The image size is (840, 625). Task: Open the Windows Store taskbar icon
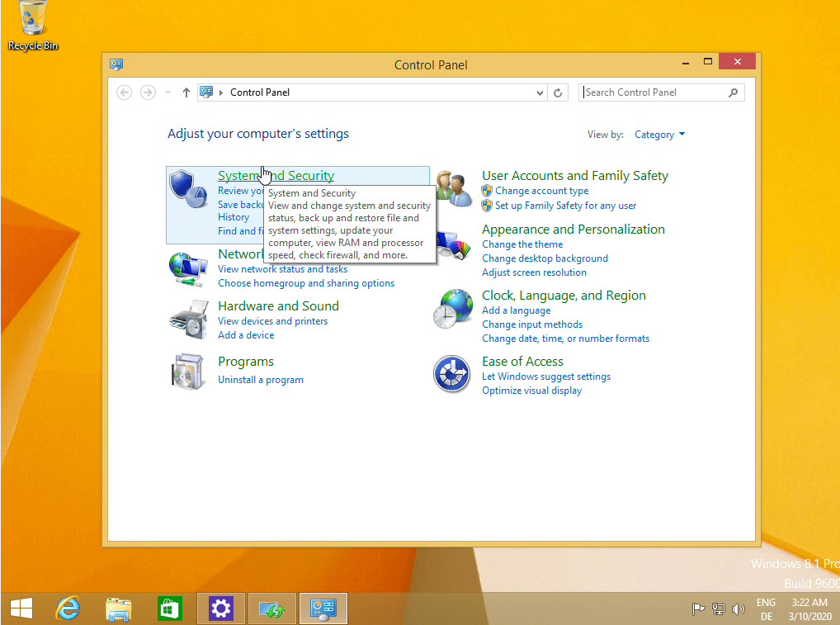click(x=169, y=609)
